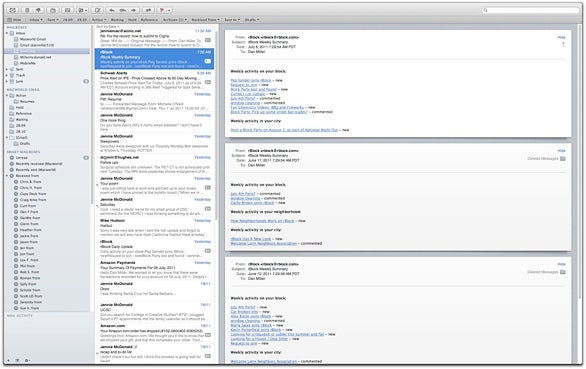The width and height of the screenshot is (586, 369).
Task: Click the Reply arrow toolbar icon
Action: (x=112, y=10)
